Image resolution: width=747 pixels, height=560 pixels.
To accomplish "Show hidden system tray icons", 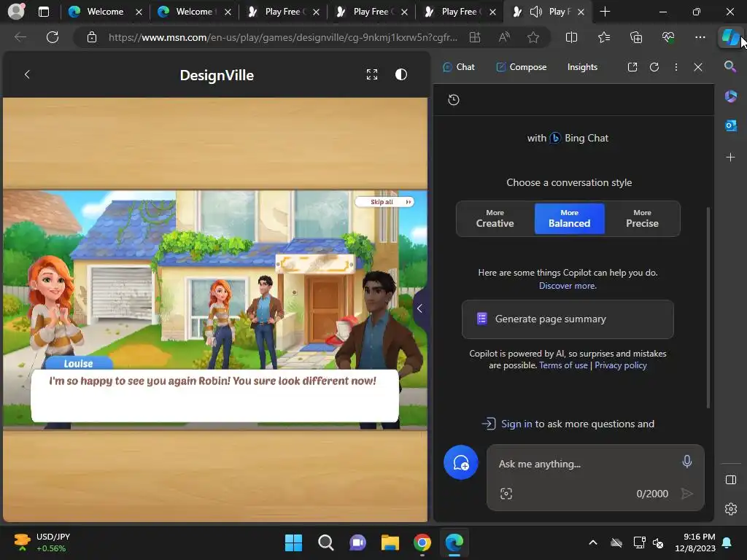I will click(x=592, y=542).
